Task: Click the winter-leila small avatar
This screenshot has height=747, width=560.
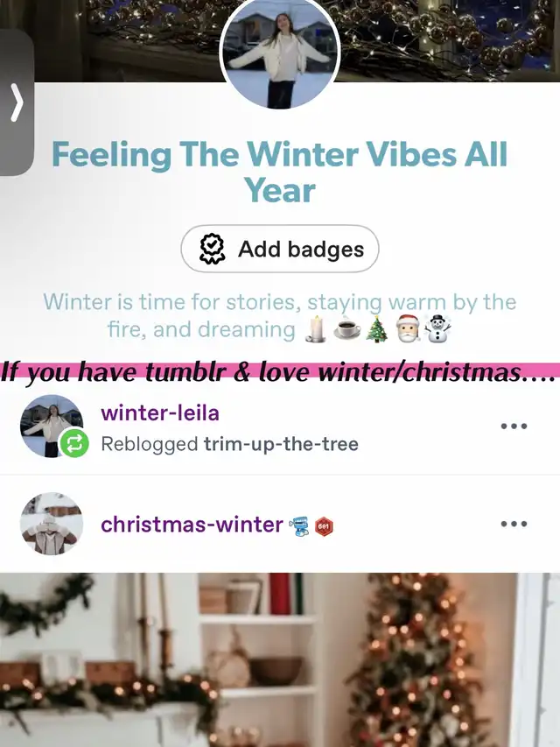Action: (52, 426)
